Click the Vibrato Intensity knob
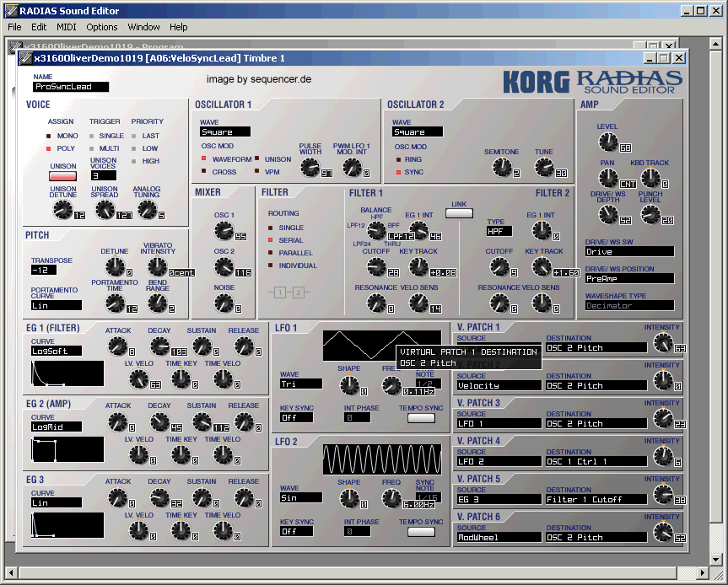Screen dimensions: 728x585 pos(158,266)
